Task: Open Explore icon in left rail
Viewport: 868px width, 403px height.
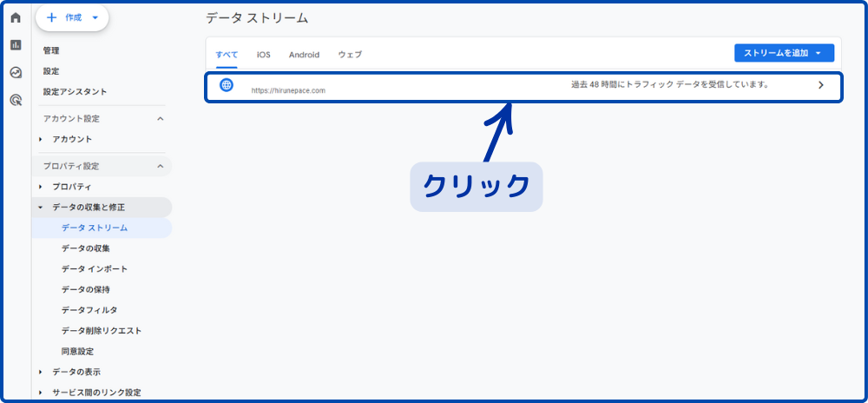Action: tap(16, 73)
